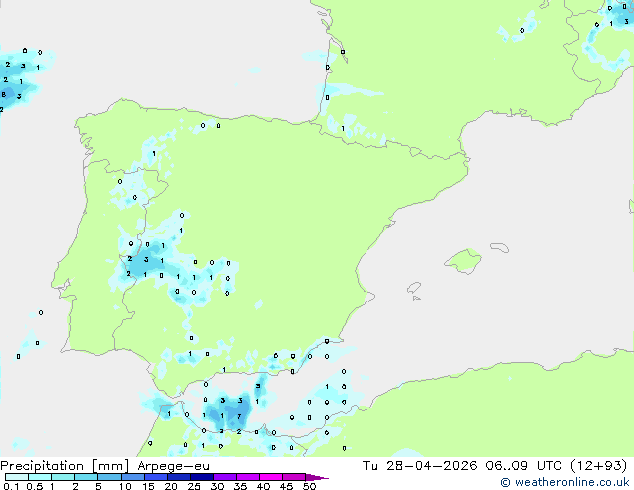Click the legend swatch between 1 and 2
634x490 pixels.
click(63, 477)
